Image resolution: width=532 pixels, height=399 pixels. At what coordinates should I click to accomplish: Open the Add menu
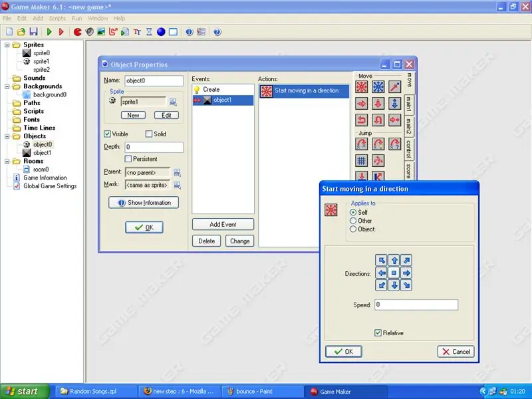coord(38,19)
